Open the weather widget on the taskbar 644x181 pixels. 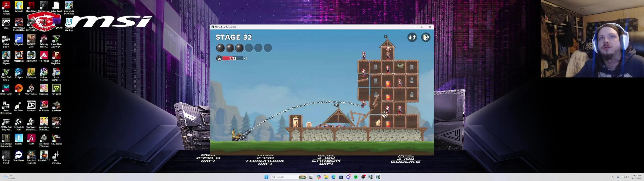point(9,177)
